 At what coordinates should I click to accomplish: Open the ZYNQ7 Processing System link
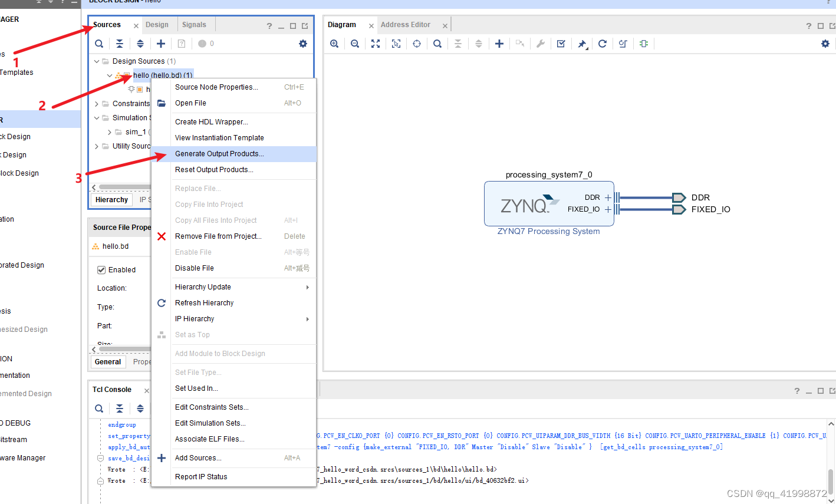[x=549, y=231]
